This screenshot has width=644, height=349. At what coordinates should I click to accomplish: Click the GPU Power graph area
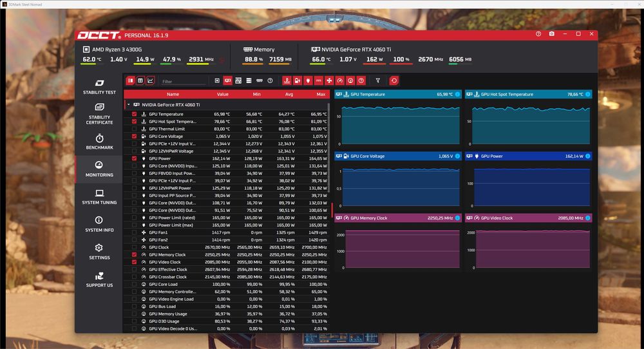[531, 187]
